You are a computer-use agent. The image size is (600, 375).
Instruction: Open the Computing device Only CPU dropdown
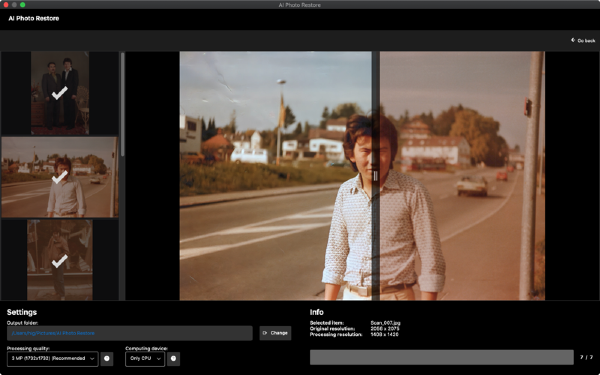coord(145,359)
